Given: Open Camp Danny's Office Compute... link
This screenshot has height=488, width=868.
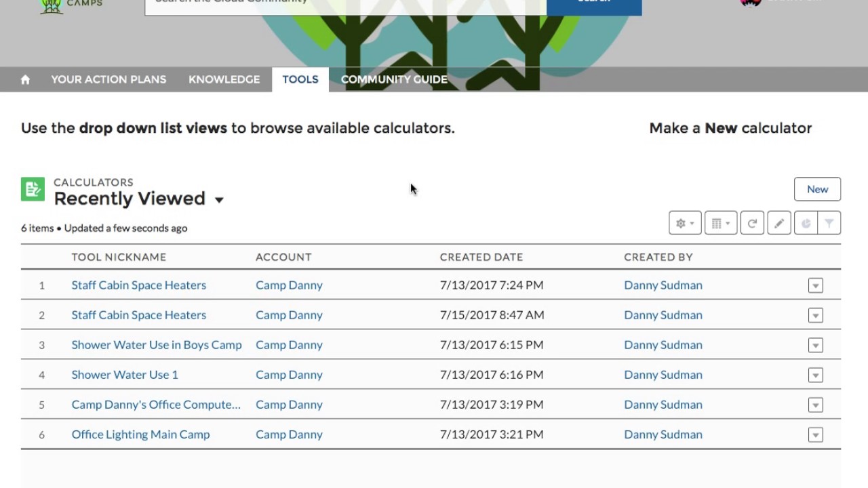Looking at the screenshot, I should 156,405.
